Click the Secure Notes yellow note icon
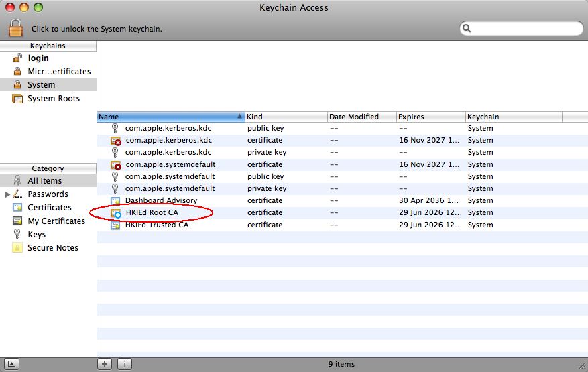588x372 pixels. click(x=17, y=247)
